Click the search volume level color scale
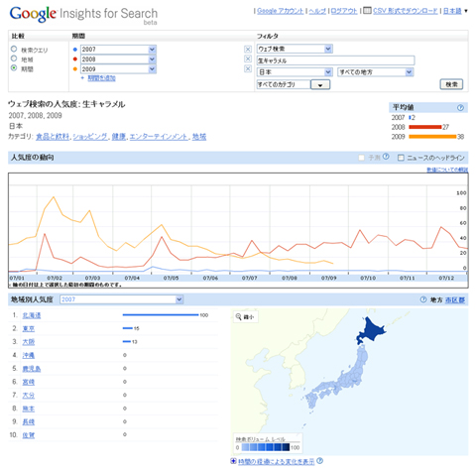The width and height of the screenshot is (476, 469). (x=266, y=447)
